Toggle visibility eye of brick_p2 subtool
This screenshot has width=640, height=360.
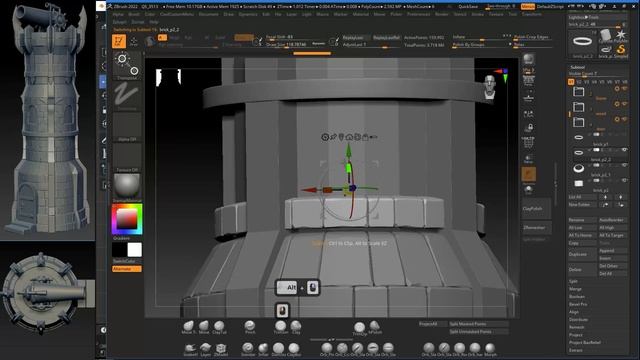pos(624,180)
